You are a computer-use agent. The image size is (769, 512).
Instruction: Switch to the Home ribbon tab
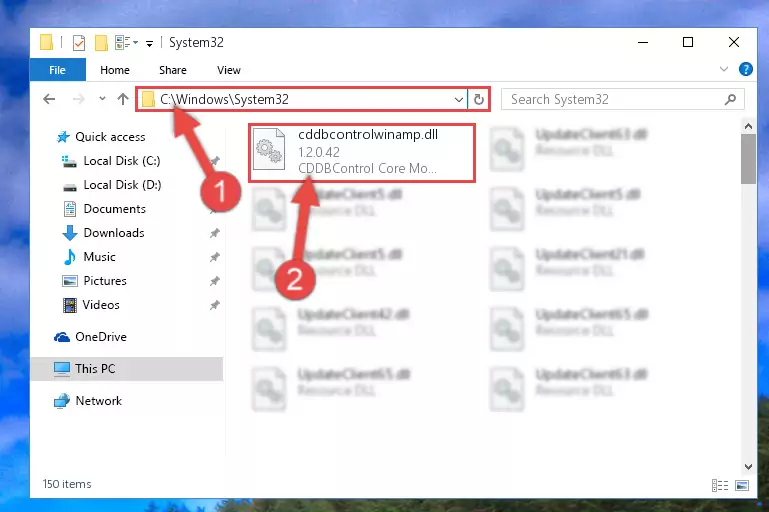coord(115,70)
